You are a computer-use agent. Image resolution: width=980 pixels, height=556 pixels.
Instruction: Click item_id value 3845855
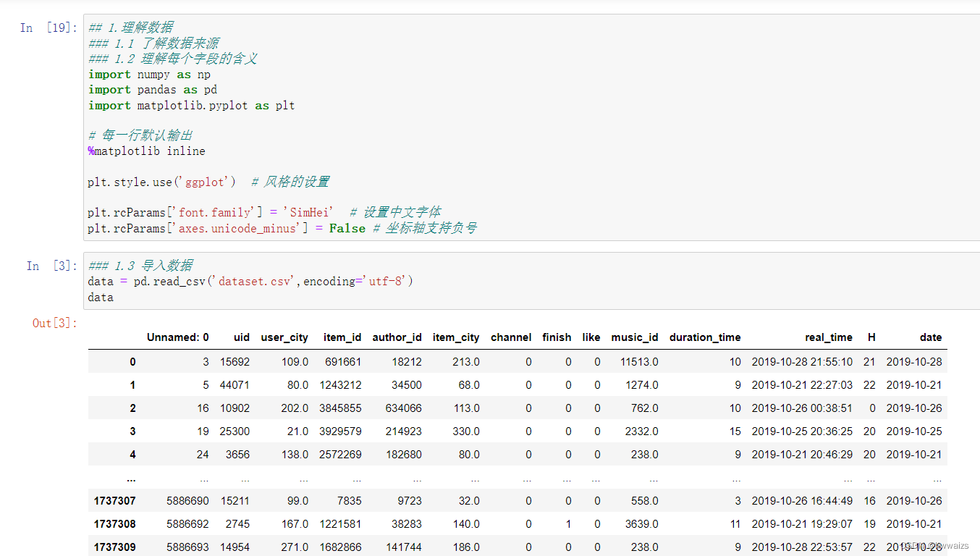click(340, 408)
